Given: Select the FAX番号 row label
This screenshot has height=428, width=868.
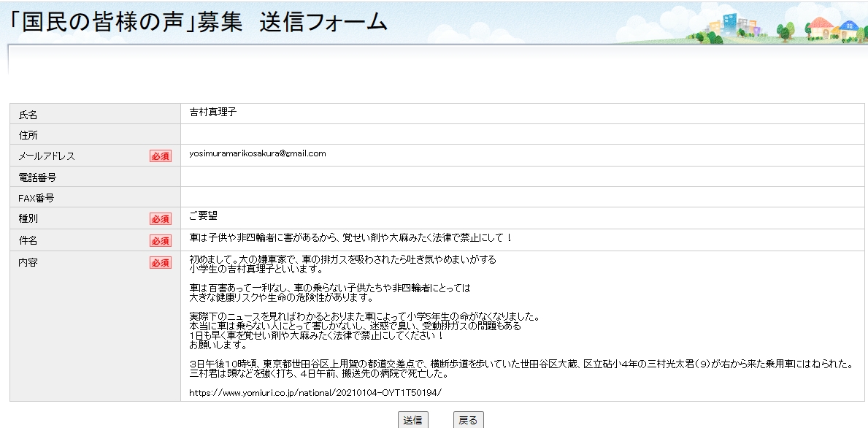Looking at the screenshot, I should pyautogui.click(x=37, y=198).
